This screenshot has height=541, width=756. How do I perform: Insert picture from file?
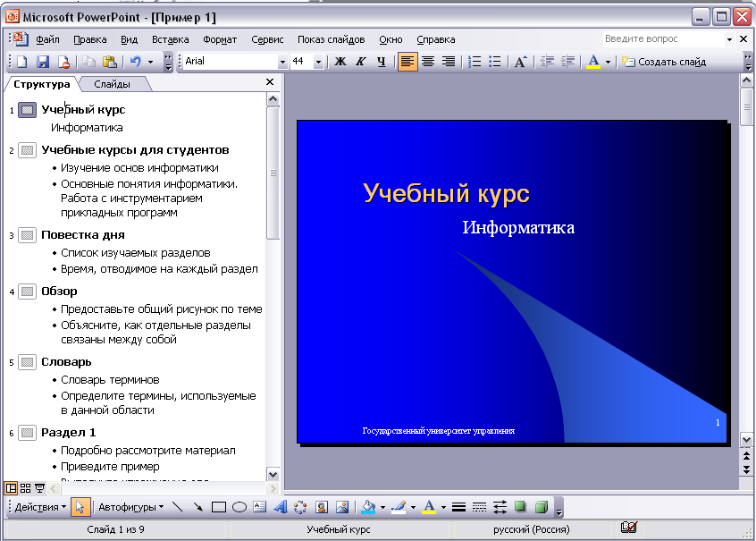[342, 507]
